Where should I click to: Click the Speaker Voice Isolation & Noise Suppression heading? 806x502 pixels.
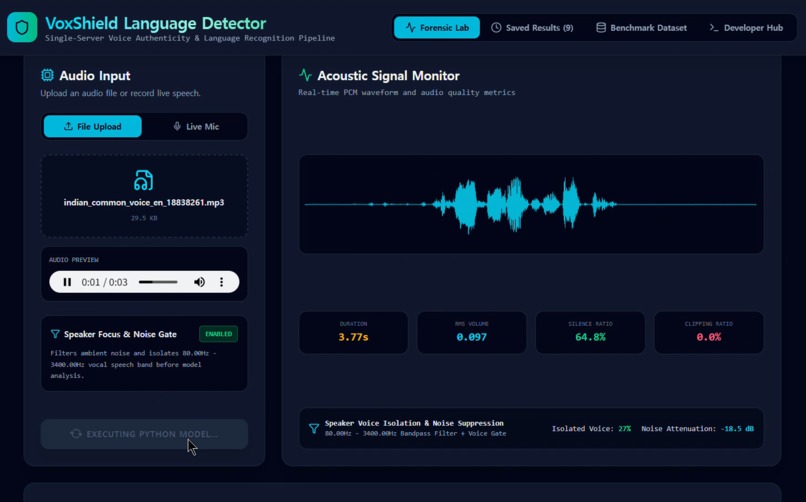414,423
